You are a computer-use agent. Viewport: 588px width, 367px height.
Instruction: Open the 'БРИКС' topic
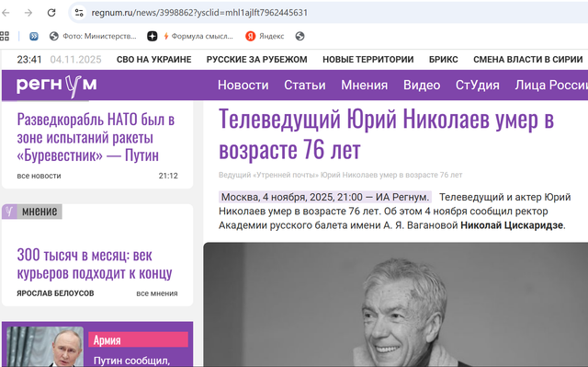coord(443,60)
